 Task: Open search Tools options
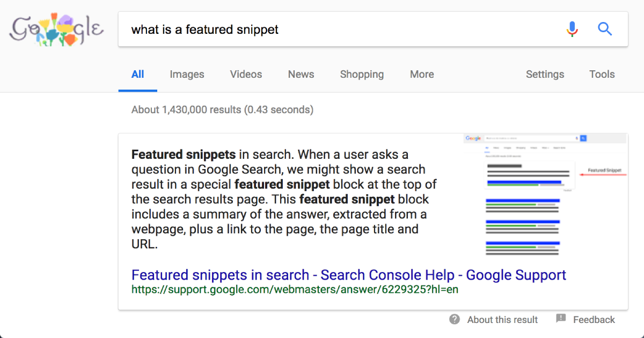coord(602,75)
